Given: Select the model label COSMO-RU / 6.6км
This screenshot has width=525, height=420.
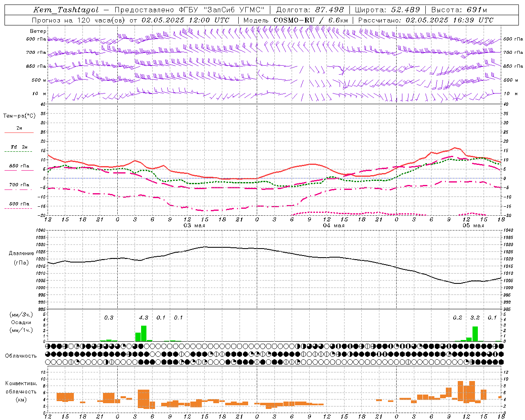Looking at the screenshot, I should pyautogui.click(x=310, y=20).
